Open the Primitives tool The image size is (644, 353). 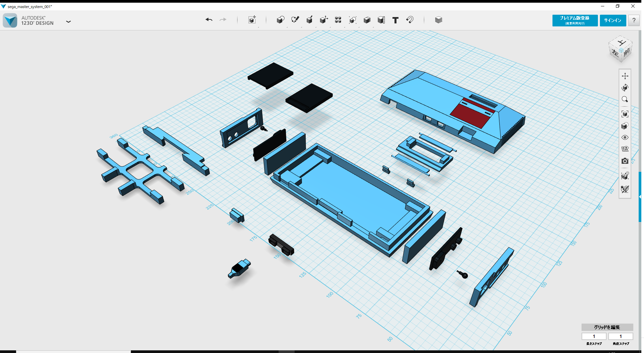point(280,20)
